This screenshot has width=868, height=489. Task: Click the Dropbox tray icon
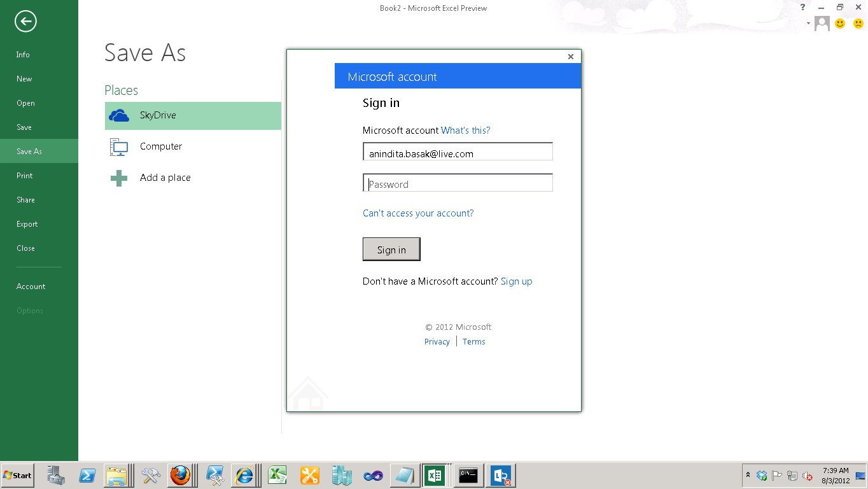point(762,476)
